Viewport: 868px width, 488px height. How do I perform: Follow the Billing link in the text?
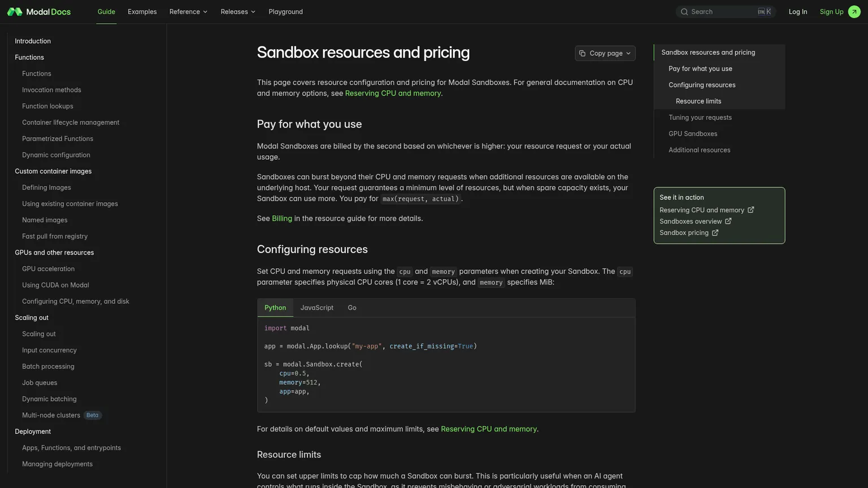(x=282, y=219)
